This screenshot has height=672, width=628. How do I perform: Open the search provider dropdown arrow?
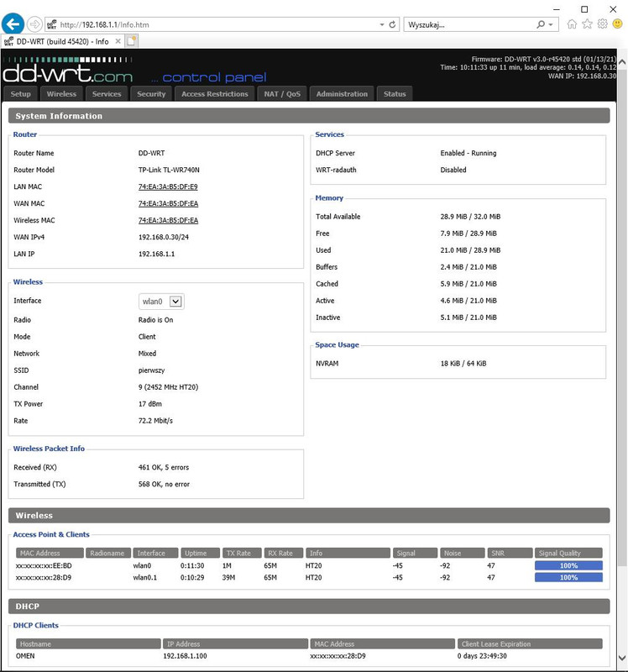(551, 25)
